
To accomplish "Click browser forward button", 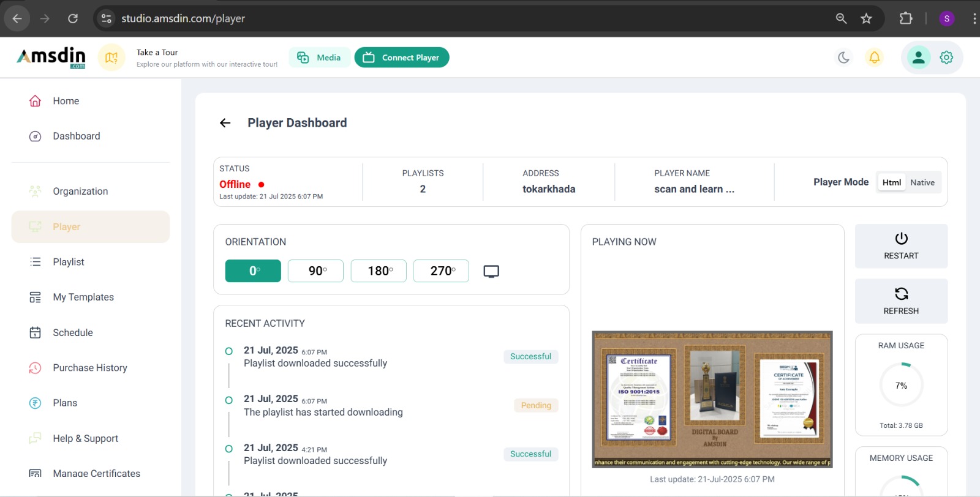I will [x=45, y=18].
